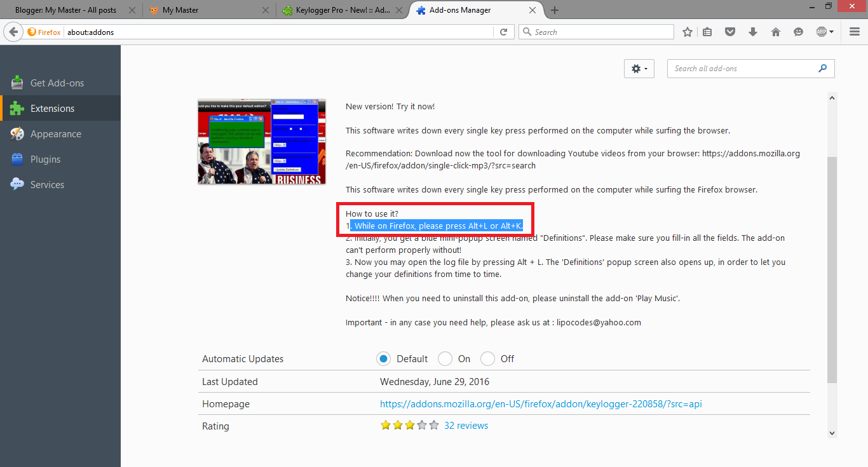Screen dimensions: 868x467
Task: Open the gear tools dropdown for add-ons
Action: [639, 69]
